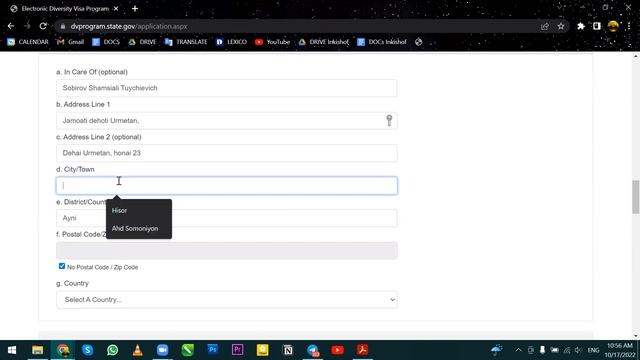Click the disabled Postal Code field
The height and width of the screenshot is (360, 640).
click(x=227, y=251)
